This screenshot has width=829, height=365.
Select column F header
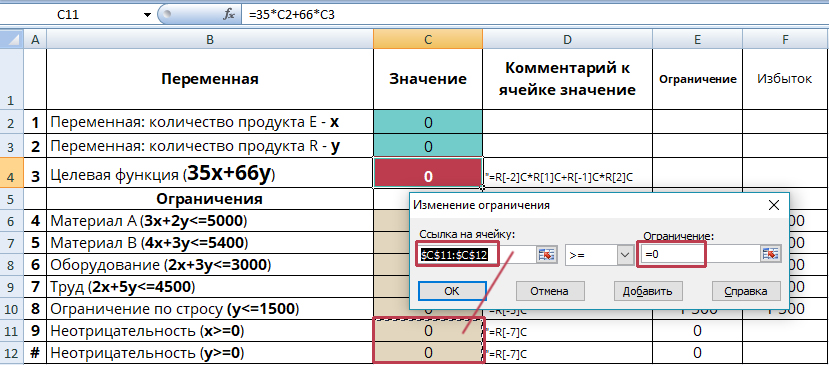point(786,39)
